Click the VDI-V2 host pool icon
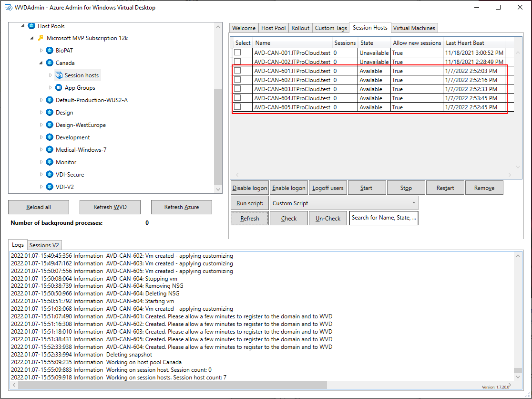Screen dimensions: 532x399 (50, 187)
